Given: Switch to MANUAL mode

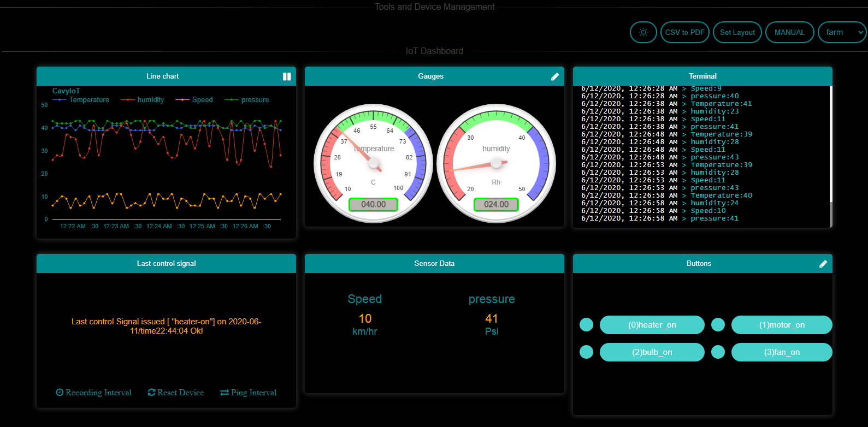Looking at the screenshot, I should tap(789, 32).
